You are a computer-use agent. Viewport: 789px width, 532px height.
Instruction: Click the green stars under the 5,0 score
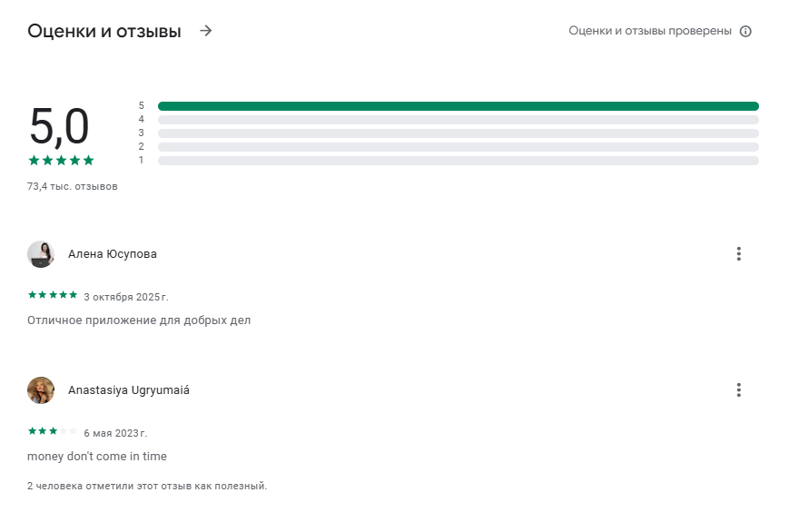61,161
